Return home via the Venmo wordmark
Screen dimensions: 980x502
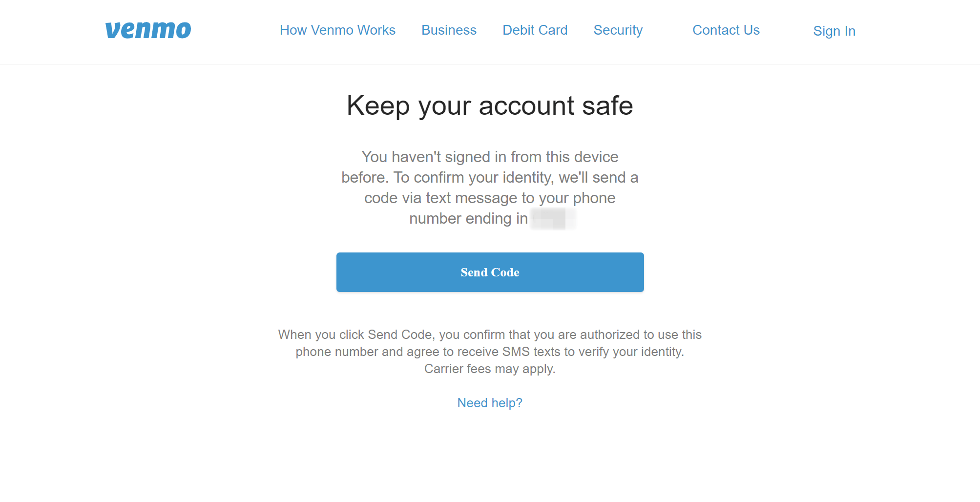[x=148, y=30]
